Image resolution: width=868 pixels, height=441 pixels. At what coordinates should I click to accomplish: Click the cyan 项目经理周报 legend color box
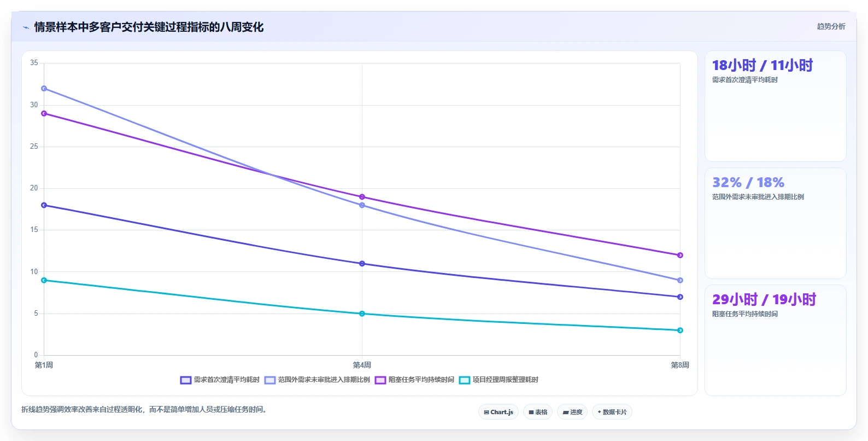coord(465,380)
